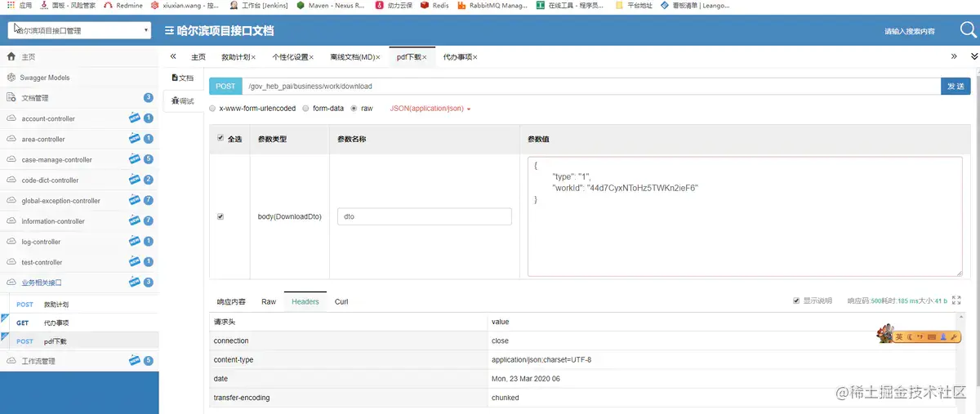980x414 pixels.
Task: Toggle fullscreen on the response panel
Action: tap(956, 300)
